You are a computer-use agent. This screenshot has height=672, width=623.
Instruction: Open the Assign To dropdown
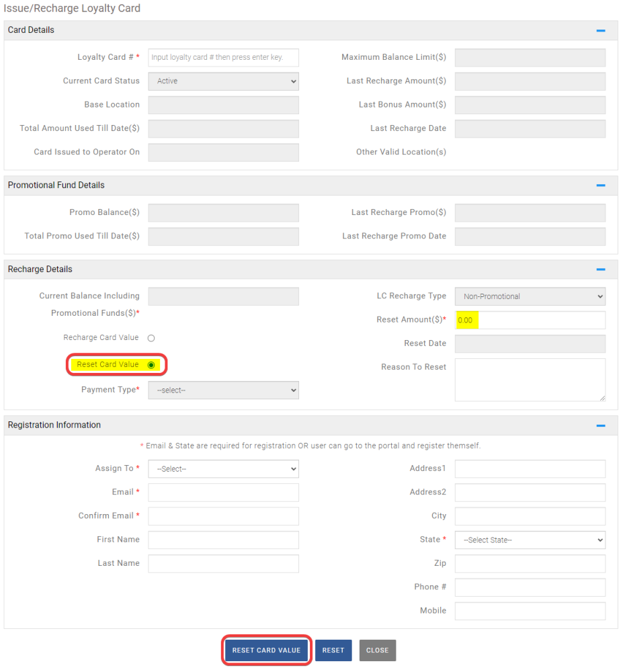tap(223, 469)
